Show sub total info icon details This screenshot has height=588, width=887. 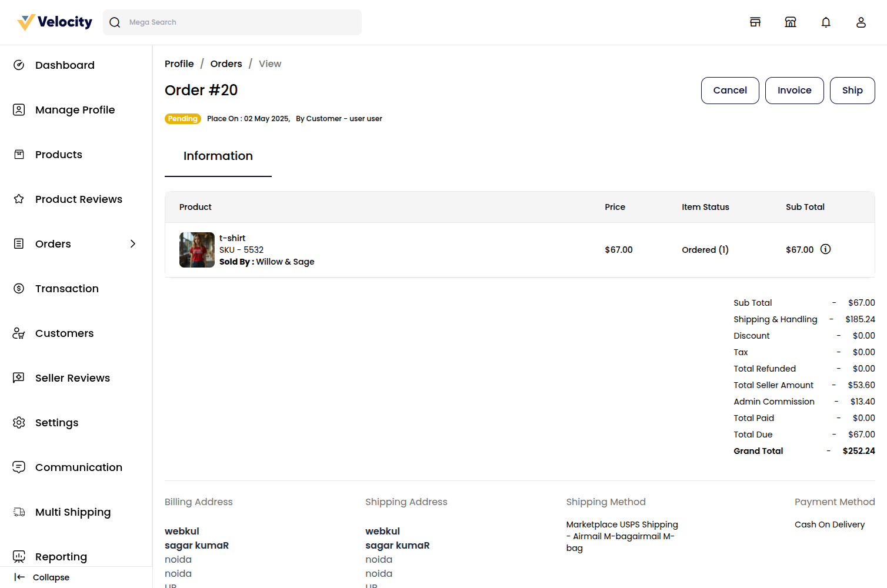(x=826, y=249)
